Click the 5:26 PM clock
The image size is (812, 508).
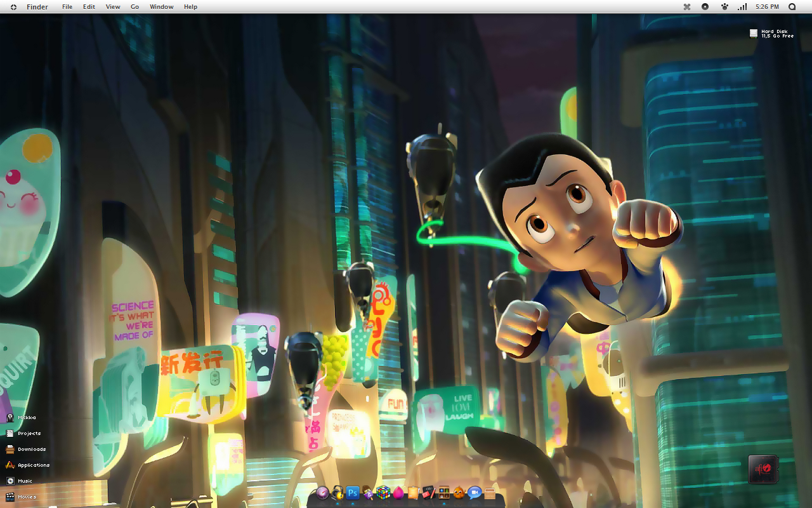coord(768,7)
